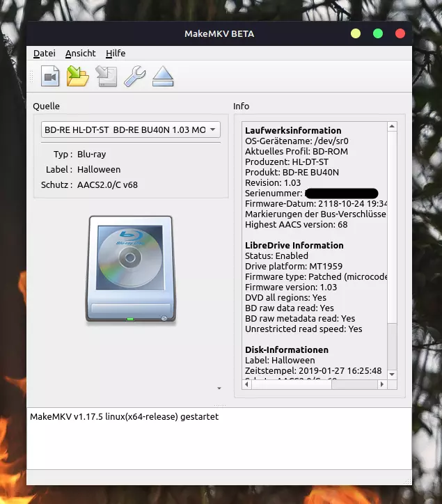Open preferences with the wrench icon
Image resolution: width=442 pixels, height=504 pixels.
coord(135,76)
